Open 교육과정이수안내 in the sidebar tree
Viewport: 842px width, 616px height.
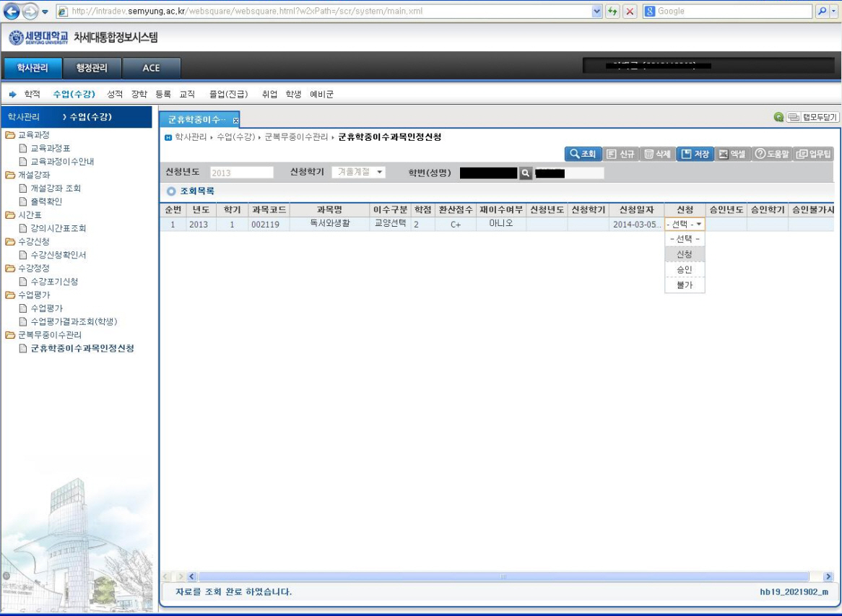(62, 162)
